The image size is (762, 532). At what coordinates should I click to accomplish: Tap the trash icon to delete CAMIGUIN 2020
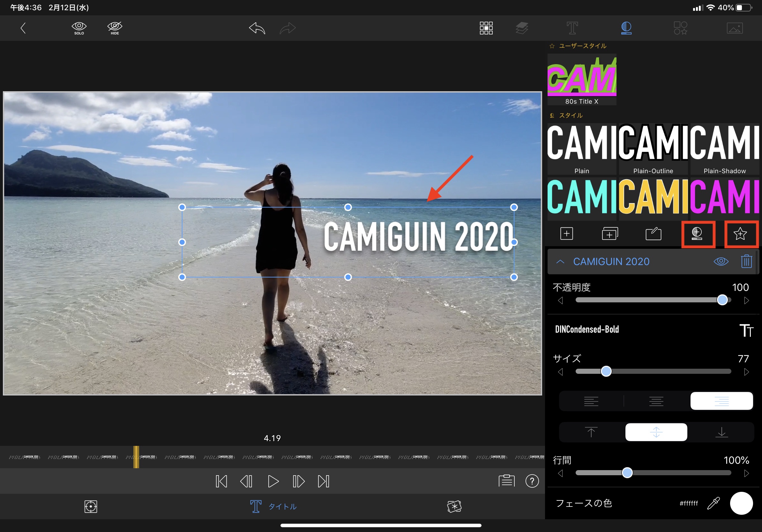tap(746, 261)
